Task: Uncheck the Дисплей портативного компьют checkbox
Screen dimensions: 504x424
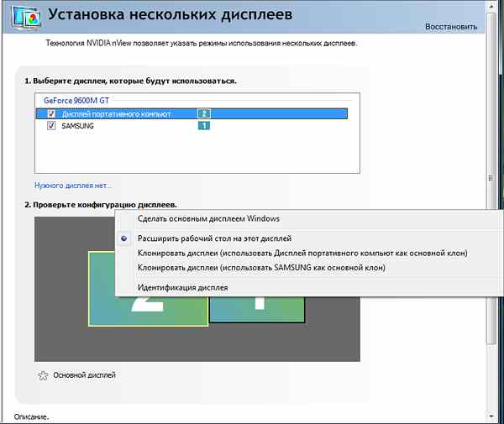Action: point(51,113)
